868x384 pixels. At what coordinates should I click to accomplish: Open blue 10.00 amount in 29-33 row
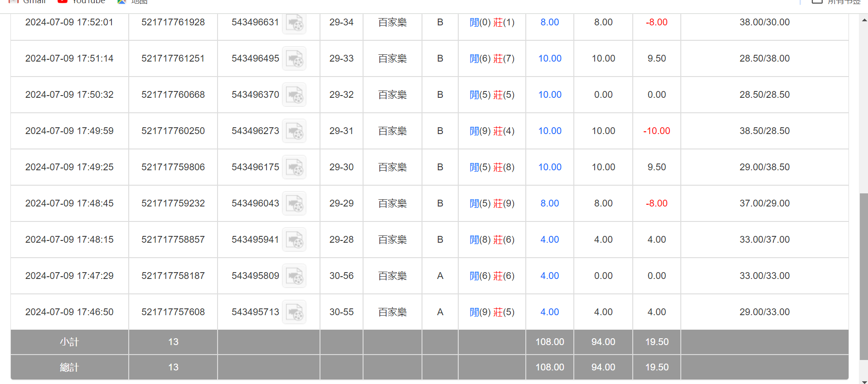pyautogui.click(x=549, y=58)
